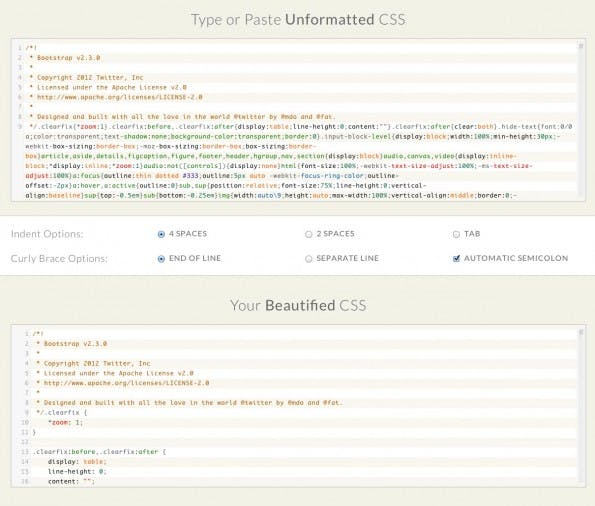Screen dimensions: 595x506
Task: Choose the 2 Spaces indent radio button
Action: [309, 234]
